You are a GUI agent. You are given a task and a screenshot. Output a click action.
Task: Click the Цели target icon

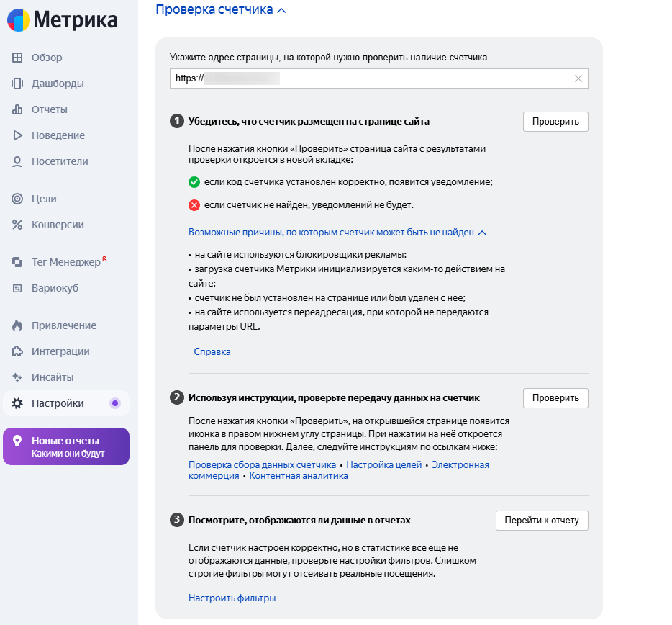(x=17, y=199)
